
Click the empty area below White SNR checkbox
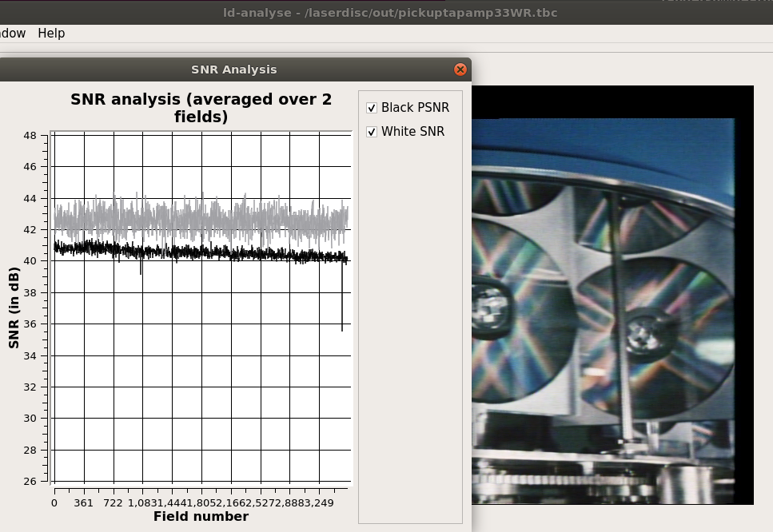point(410,320)
